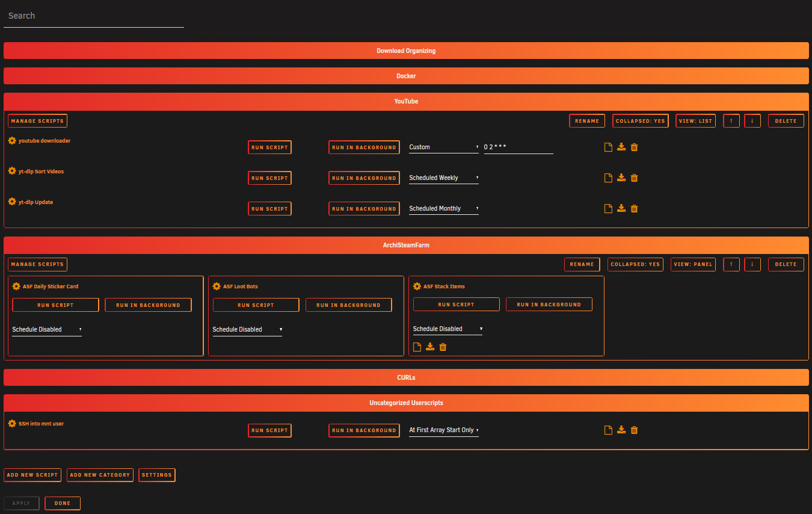This screenshot has width=812, height=514.
Task: Rename the ArchiSteamFarm category
Action: pos(582,264)
